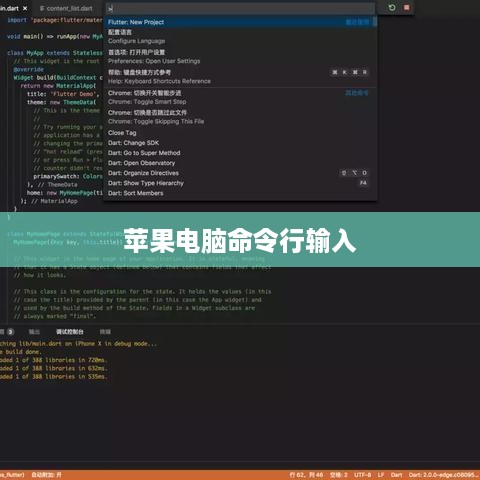Click the 'theme: new ThemeData(' code line

tap(62, 102)
